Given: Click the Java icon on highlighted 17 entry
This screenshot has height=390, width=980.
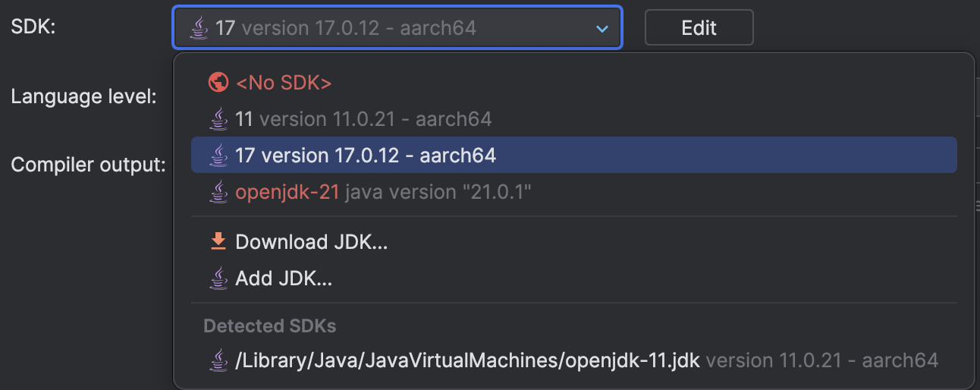Looking at the screenshot, I should 218,155.
